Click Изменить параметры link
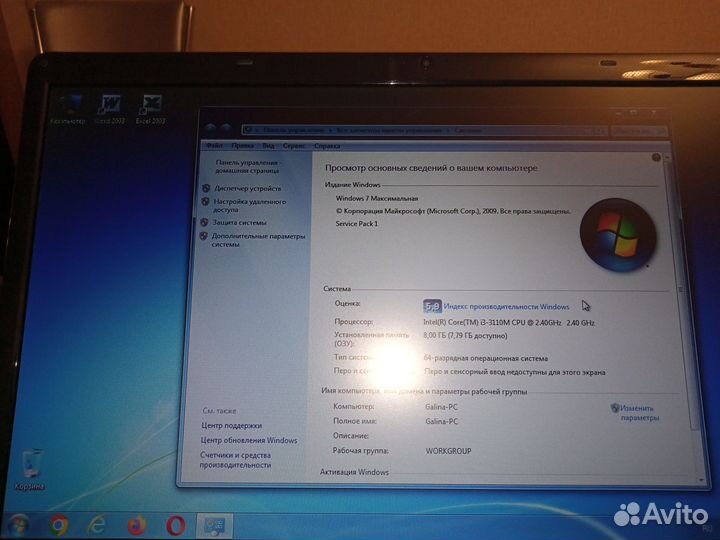 pyautogui.click(x=639, y=413)
